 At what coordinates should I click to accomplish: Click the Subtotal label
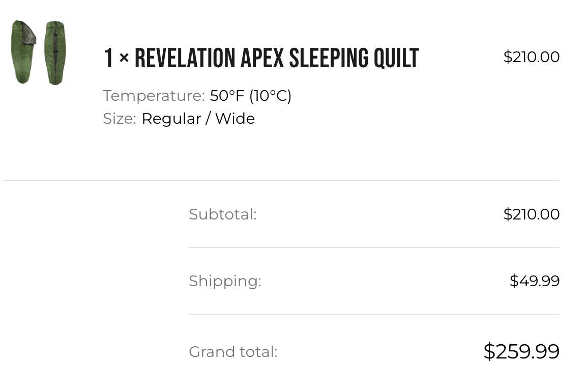(222, 214)
